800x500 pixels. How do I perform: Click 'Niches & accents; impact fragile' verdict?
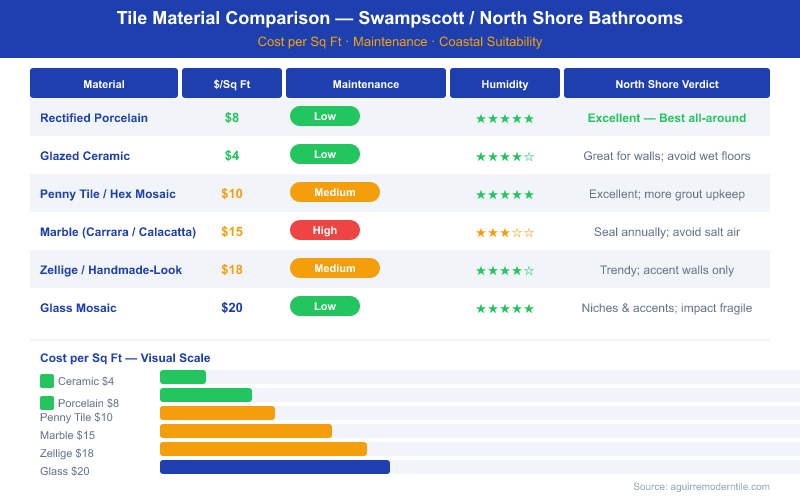(667, 308)
